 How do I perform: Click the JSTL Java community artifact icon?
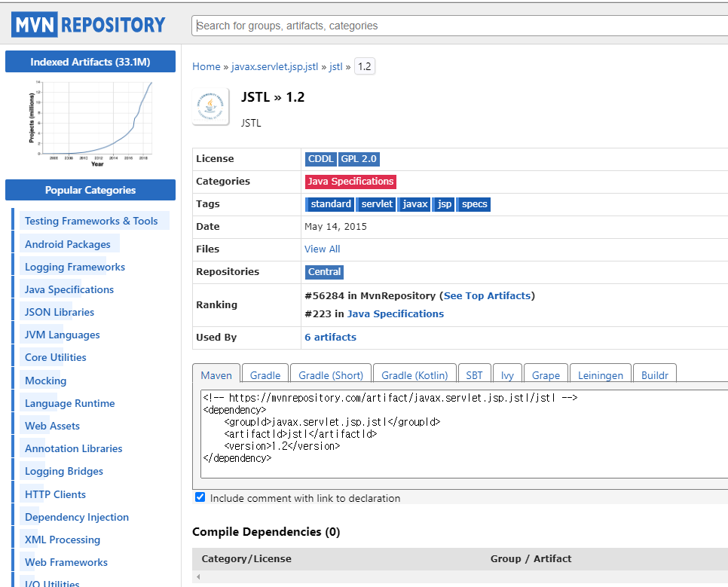(x=211, y=107)
